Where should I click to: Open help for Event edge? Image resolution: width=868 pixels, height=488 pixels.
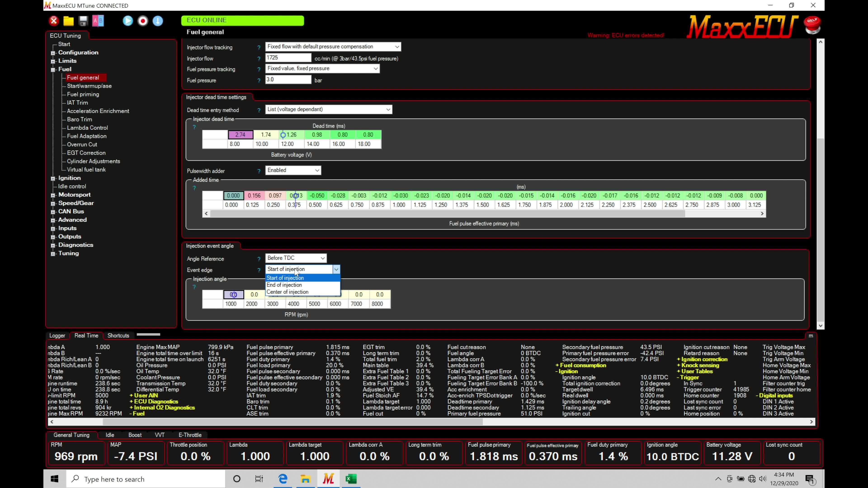(259, 270)
